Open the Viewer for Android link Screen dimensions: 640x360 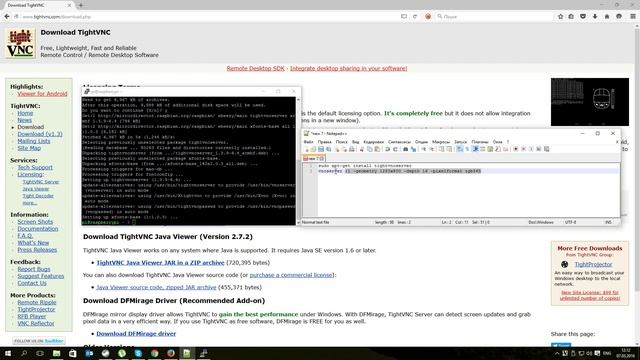42,93
